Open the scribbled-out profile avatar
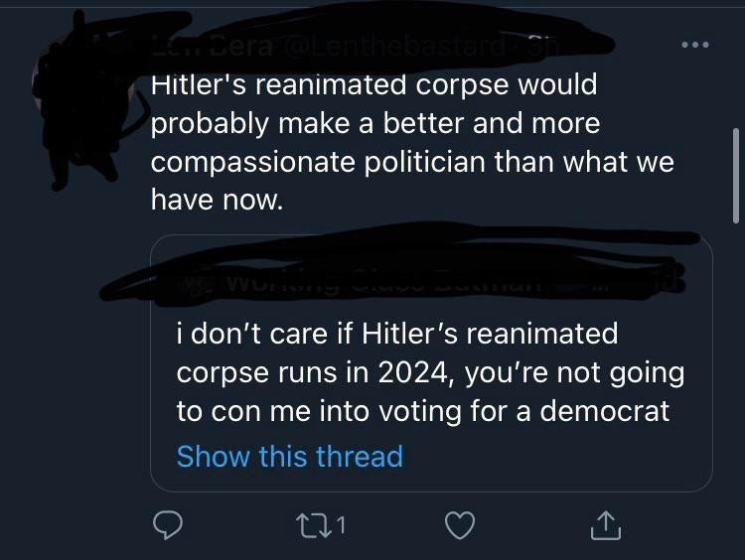This screenshot has width=745, height=560. coord(79,97)
